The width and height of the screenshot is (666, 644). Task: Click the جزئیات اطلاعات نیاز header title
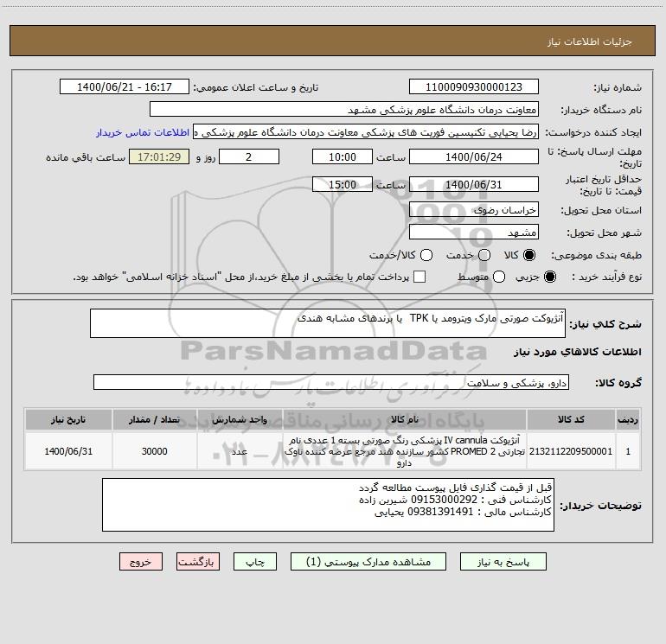pos(590,41)
